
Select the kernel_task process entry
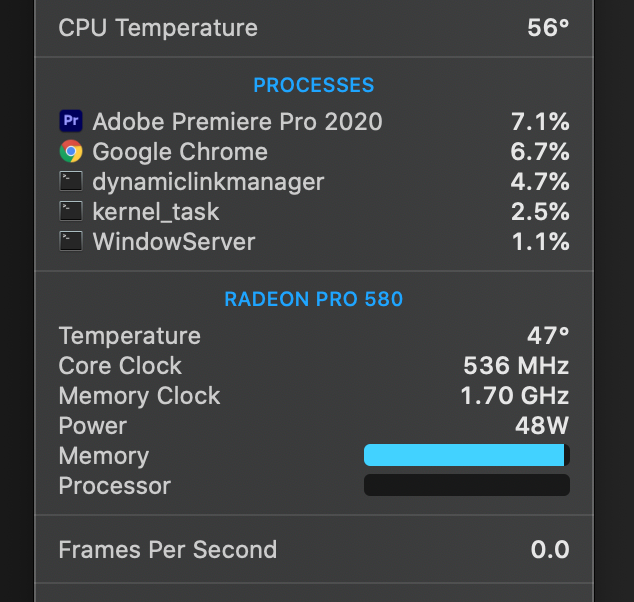(314, 211)
